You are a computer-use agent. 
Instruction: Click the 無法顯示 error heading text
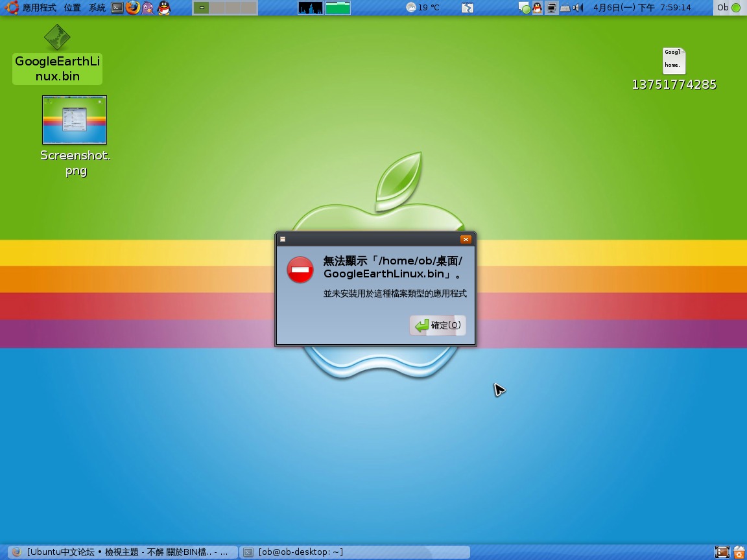point(393,267)
